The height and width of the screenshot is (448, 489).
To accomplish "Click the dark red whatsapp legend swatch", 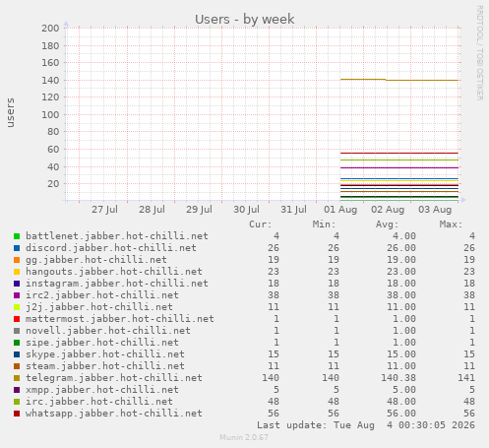I will [17, 414].
